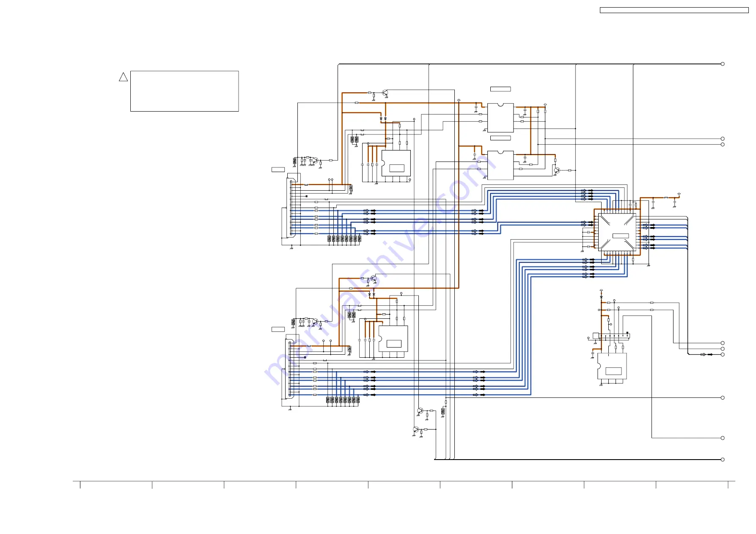Click the warning triangle beside the note box

123,77
